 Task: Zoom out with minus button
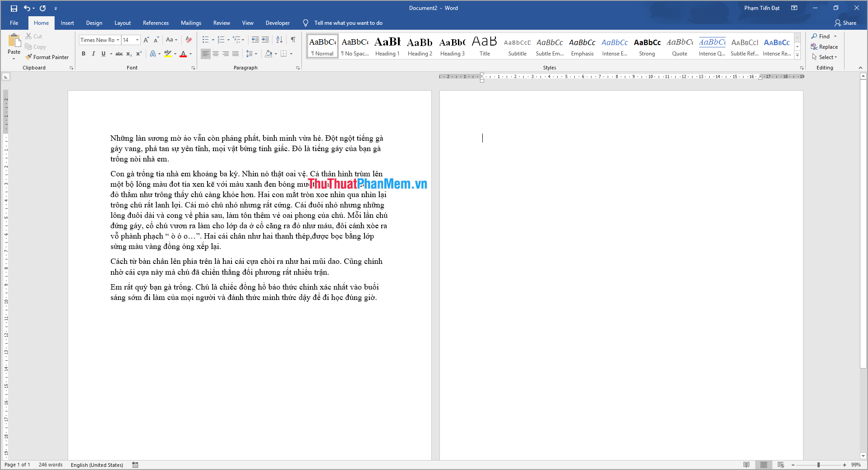(793, 465)
